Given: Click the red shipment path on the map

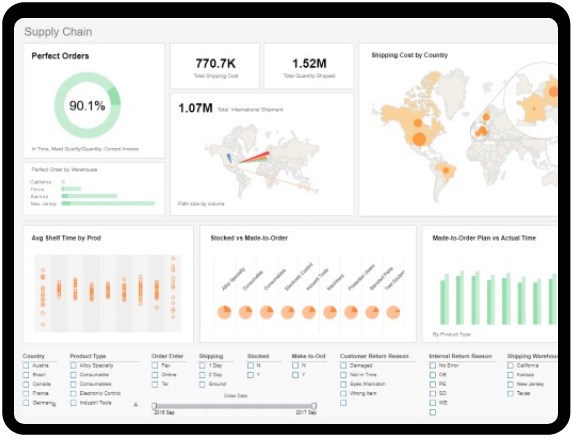Looking at the screenshot, I should coord(255,157).
